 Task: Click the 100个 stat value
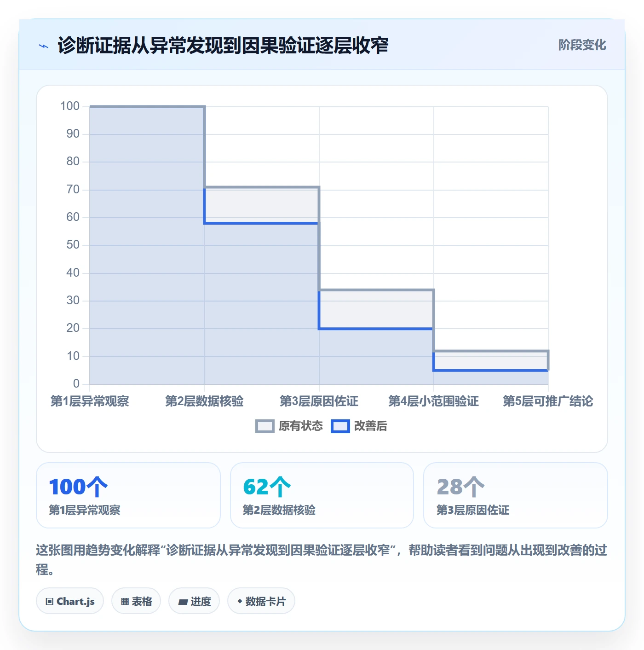[x=78, y=487]
